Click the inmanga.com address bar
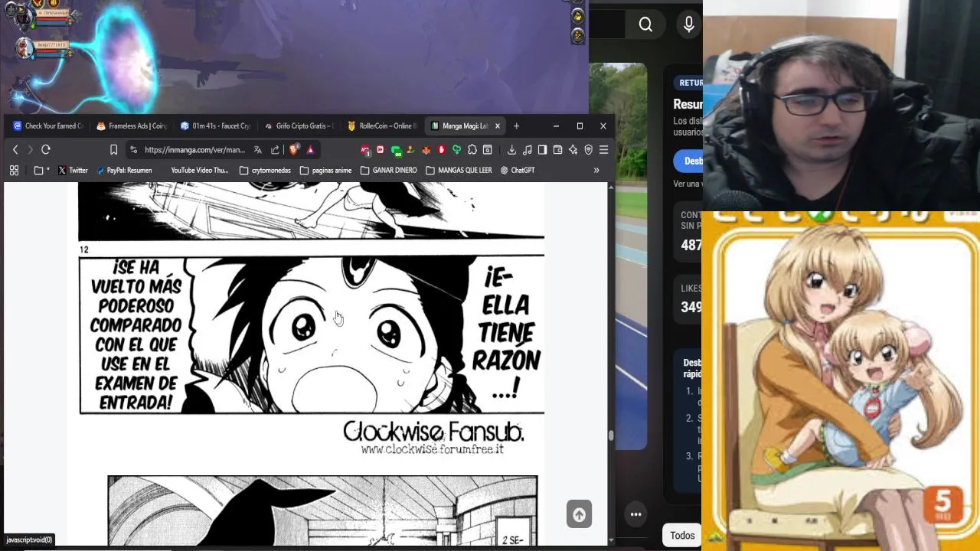Image resolution: width=980 pixels, height=551 pixels. [194, 150]
